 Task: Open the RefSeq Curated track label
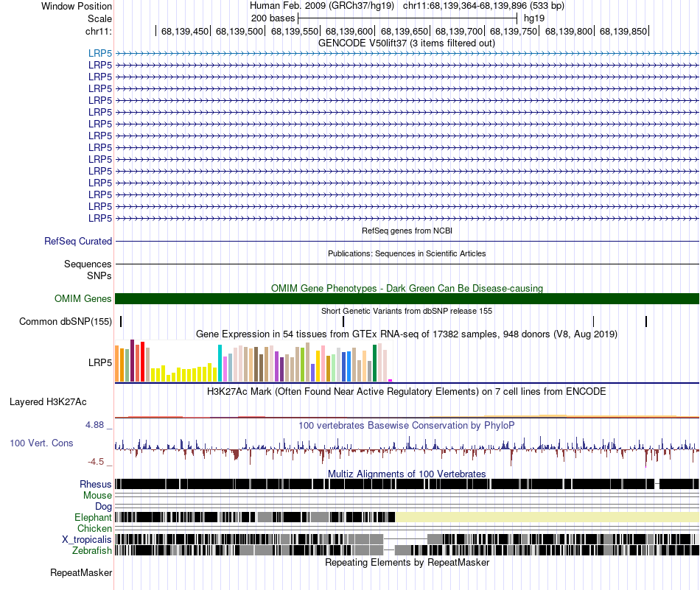(78, 241)
